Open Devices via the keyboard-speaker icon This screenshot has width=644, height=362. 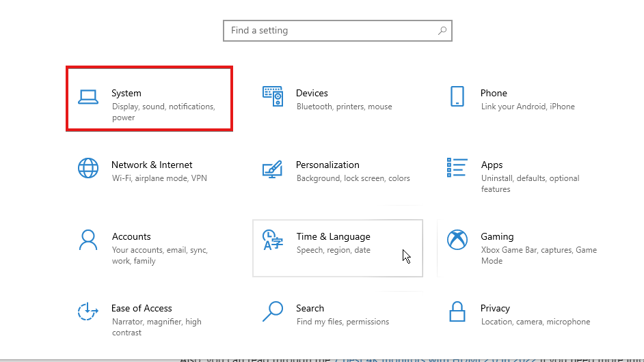point(273,96)
